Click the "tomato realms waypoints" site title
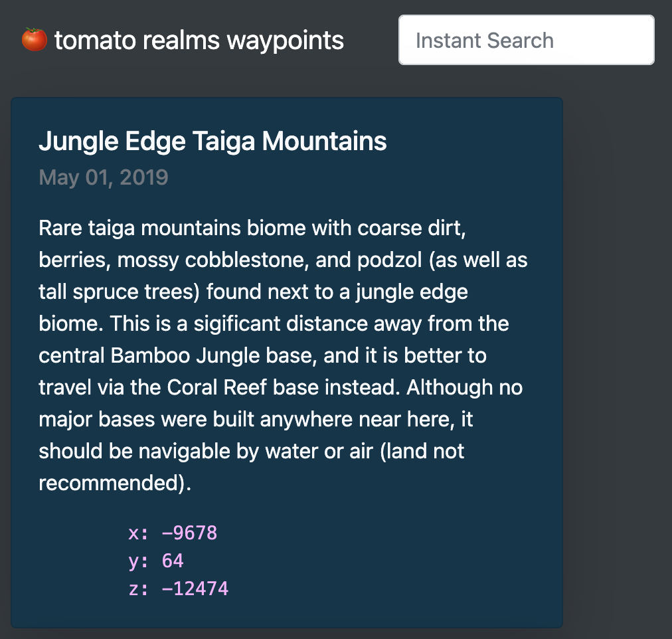672x639 pixels. 199,41
